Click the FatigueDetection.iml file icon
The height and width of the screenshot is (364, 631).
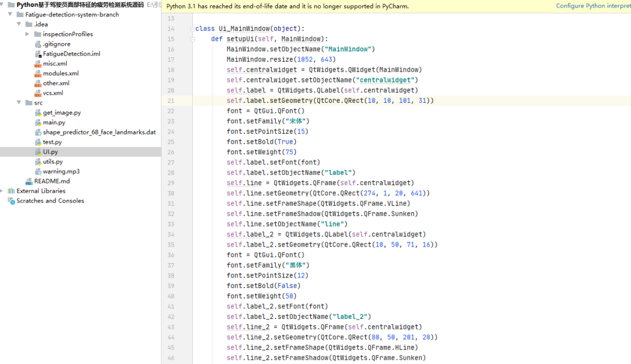[x=38, y=54]
